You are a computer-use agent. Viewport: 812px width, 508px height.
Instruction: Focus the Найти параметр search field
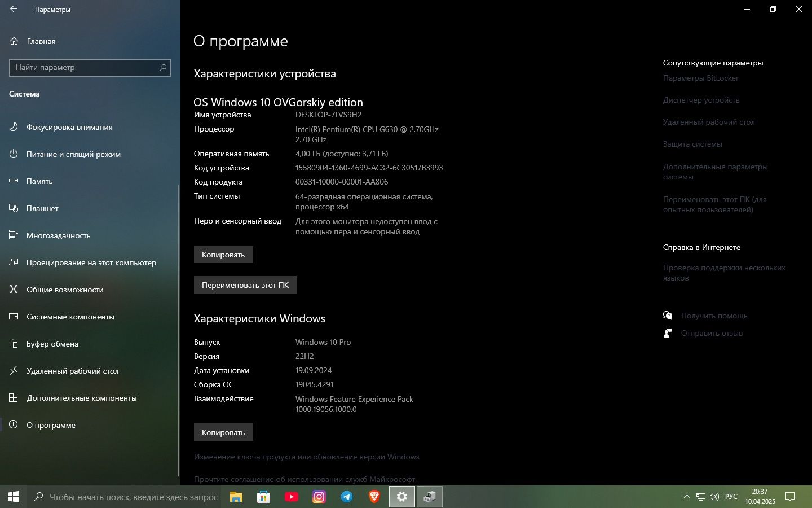pyautogui.click(x=90, y=67)
